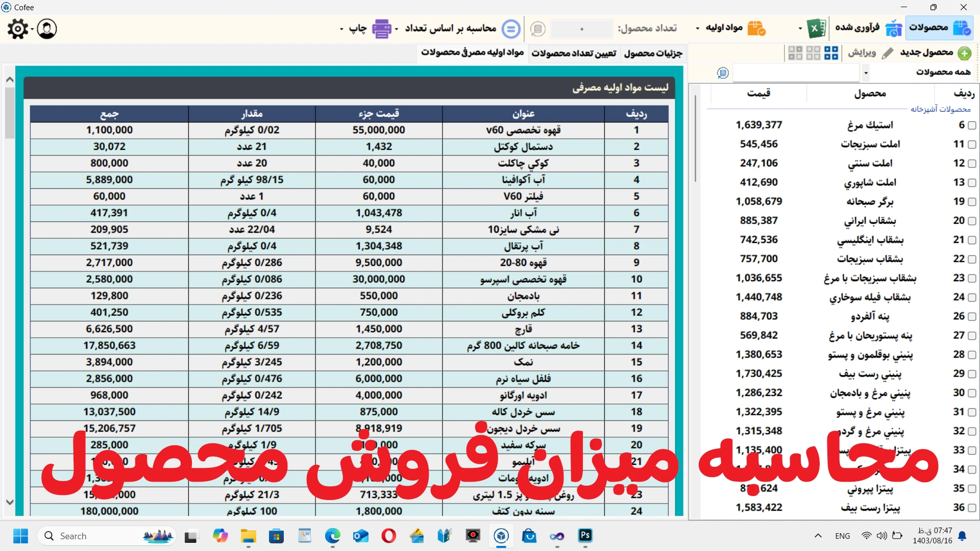The width and height of the screenshot is (980, 551).
Task: Open the همه محصولات filter dropdown arrow
Action: point(866,73)
